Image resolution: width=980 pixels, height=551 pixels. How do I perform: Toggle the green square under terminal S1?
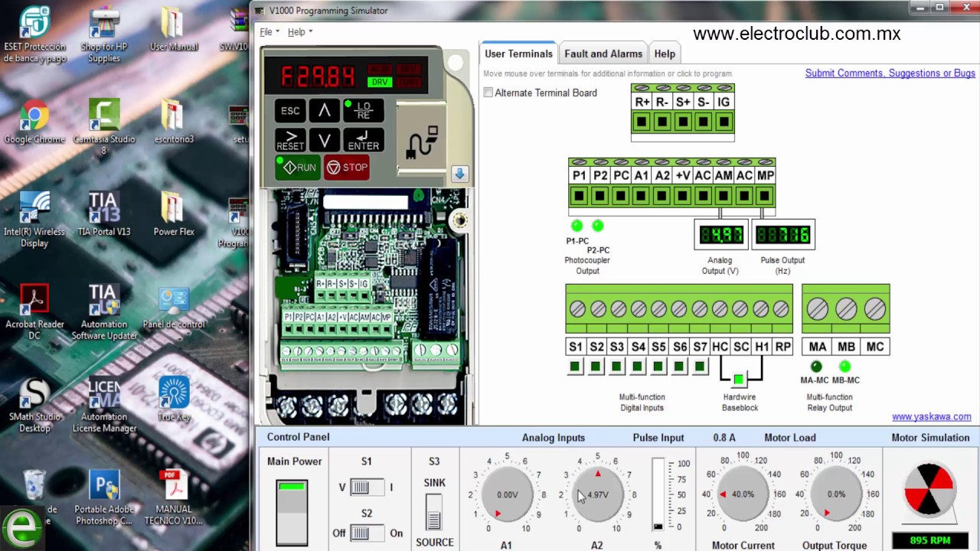tap(575, 367)
